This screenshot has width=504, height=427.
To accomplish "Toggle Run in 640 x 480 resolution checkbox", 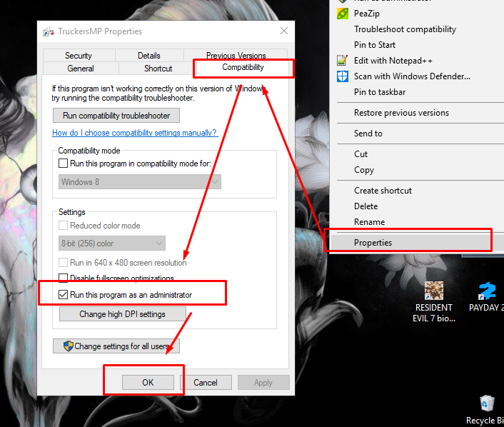I will coord(63,262).
